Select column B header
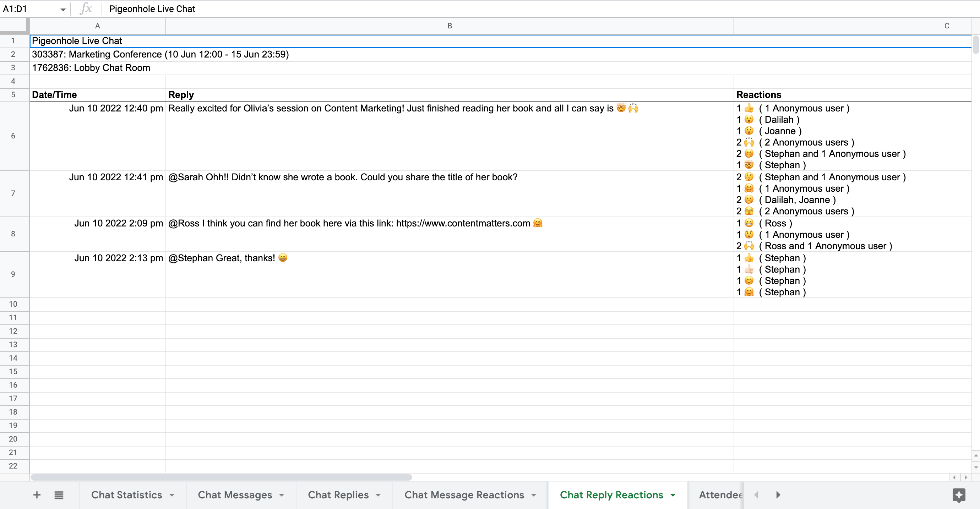 pos(450,26)
